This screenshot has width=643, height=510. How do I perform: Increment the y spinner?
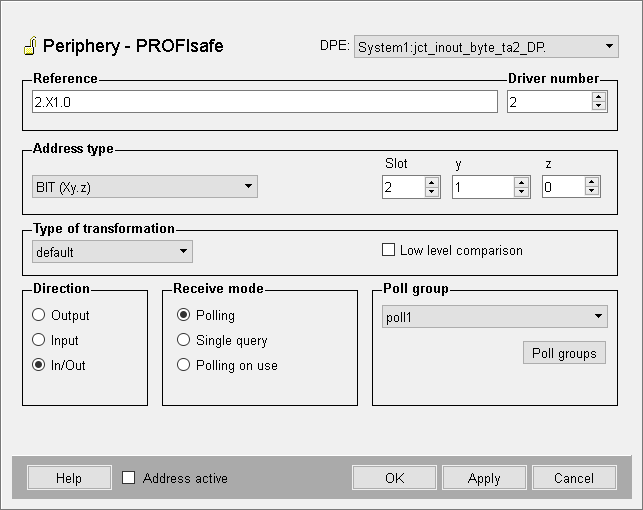pos(521,182)
